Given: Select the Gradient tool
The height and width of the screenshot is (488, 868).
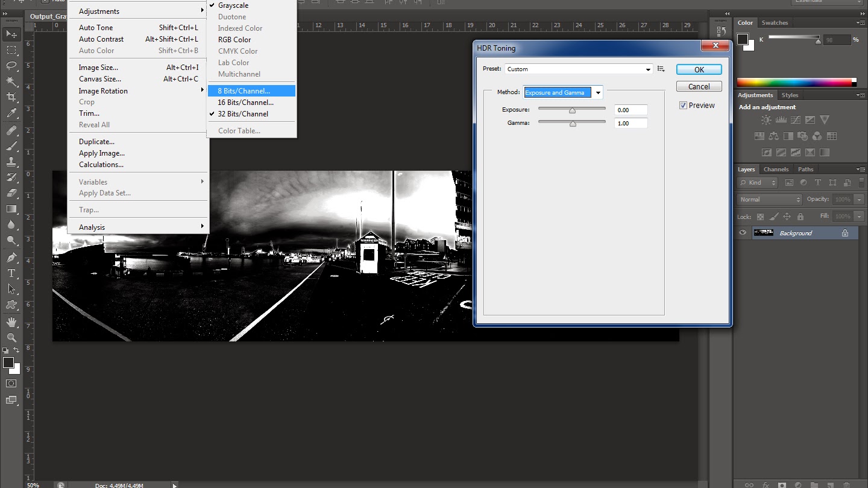Looking at the screenshot, I should click(11, 209).
